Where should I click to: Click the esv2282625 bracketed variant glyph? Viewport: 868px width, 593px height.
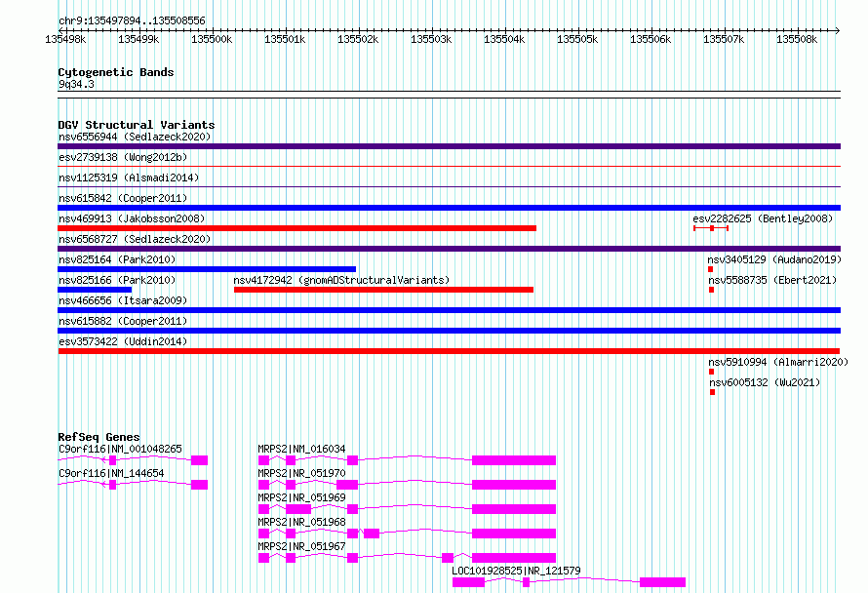tap(711, 228)
